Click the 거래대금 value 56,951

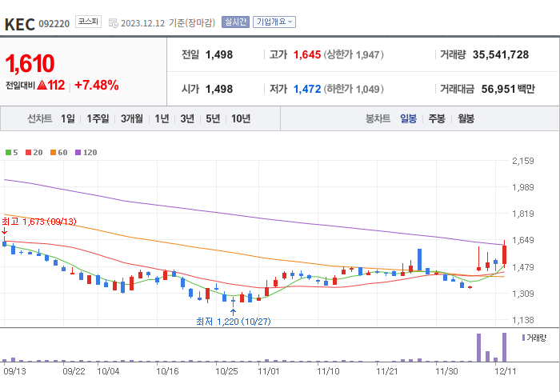[498, 89]
